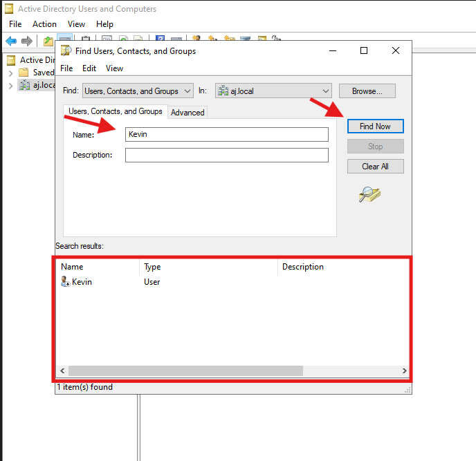Viewport: 476px width, 461px height.
Task: Select the Kevin user icon in results
Action: (65, 282)
